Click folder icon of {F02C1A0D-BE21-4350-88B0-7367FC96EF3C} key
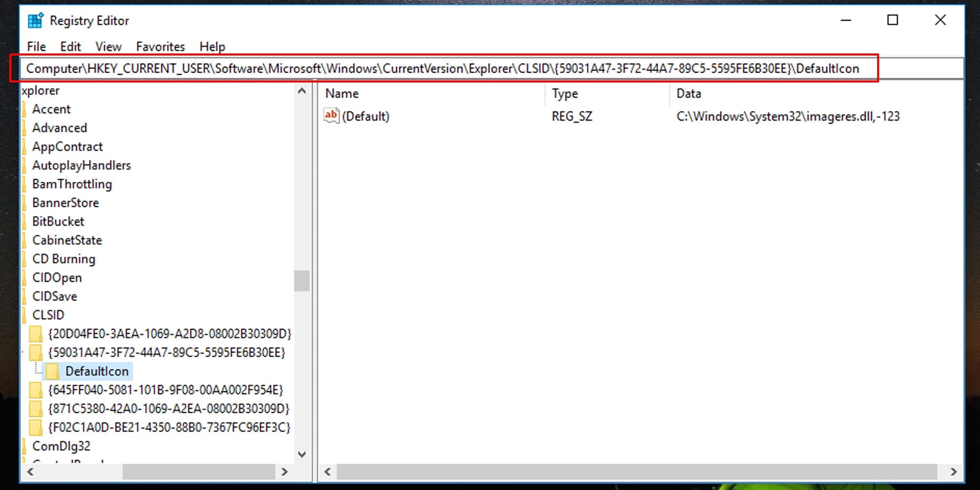Viewport: 980px width, 490px height. pos(36,427)
